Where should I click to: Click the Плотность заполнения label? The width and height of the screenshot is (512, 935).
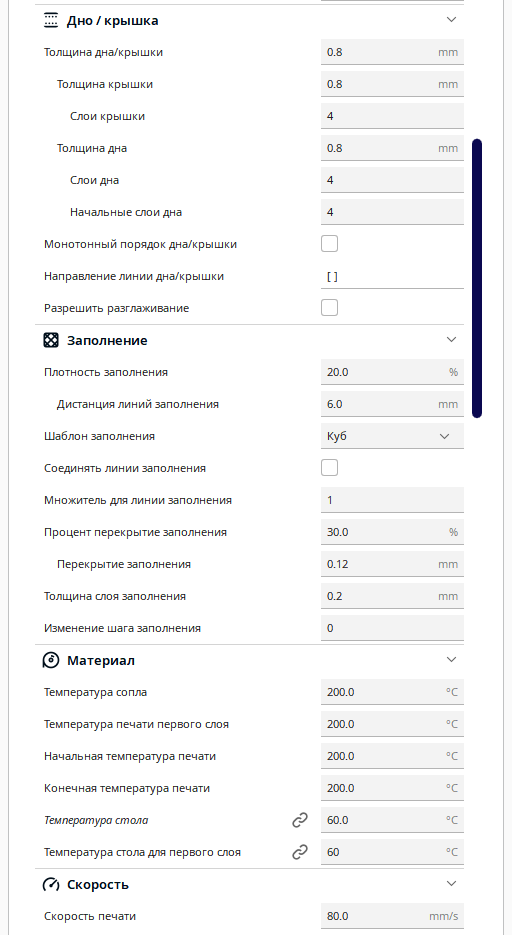coord(105,372)
